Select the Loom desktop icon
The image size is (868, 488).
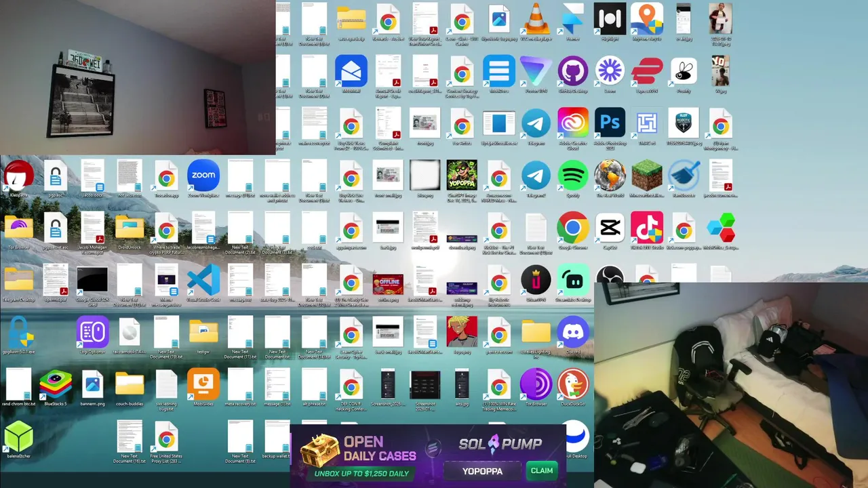pyautogui.click(x=610, y=71)
